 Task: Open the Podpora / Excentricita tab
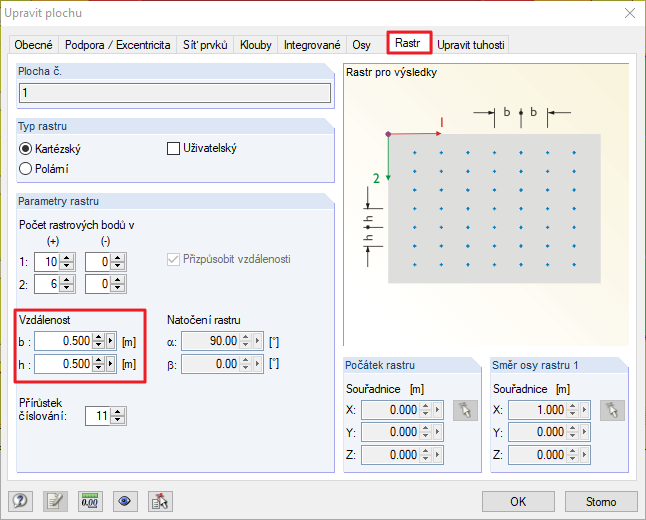(117, 45)
